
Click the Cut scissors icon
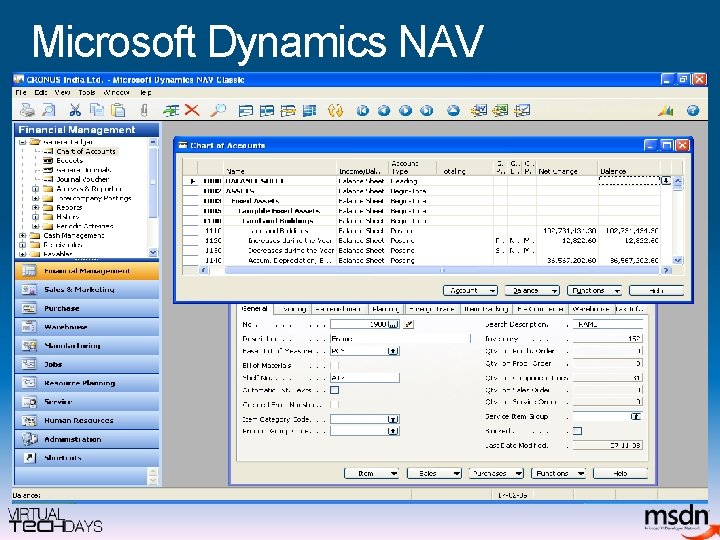[x=75, y=110]
